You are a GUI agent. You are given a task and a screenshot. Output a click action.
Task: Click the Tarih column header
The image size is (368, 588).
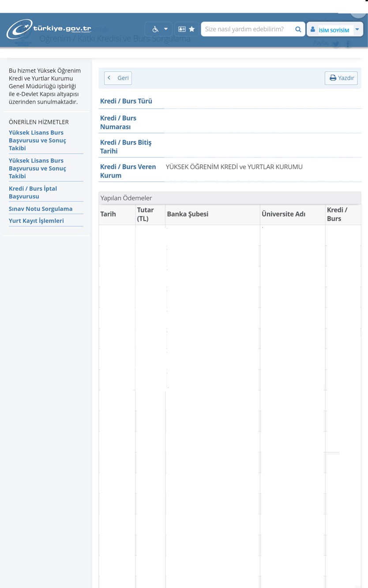108,214
